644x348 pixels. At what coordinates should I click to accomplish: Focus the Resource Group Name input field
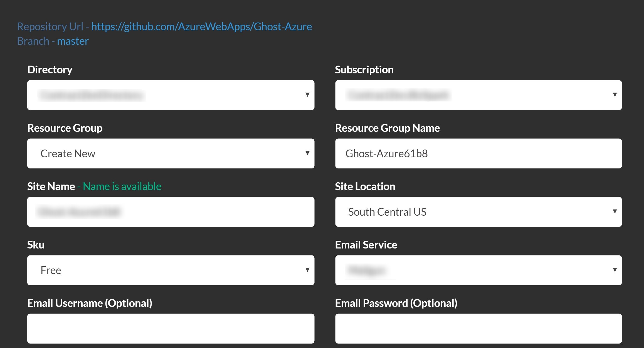coord(478,153)
